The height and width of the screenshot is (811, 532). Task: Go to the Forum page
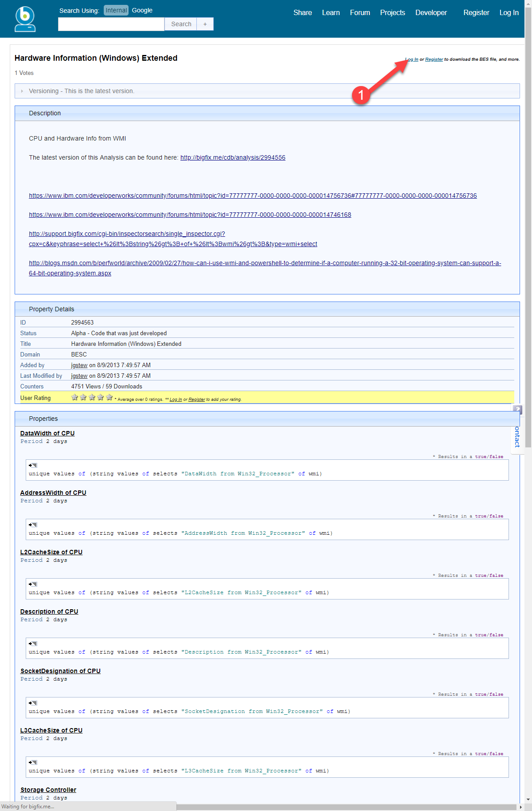coord(360,12)
